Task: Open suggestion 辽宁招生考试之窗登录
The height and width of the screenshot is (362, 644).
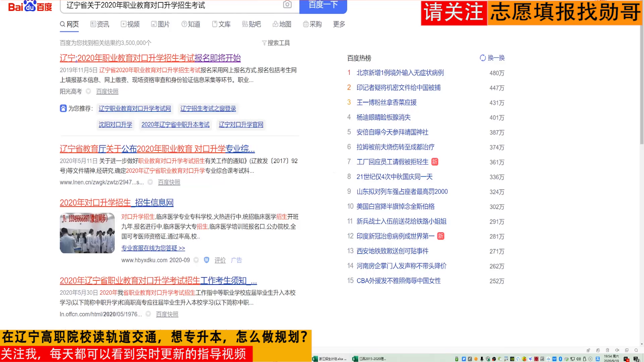Action: pyautogui.click(x=208, y=109)
